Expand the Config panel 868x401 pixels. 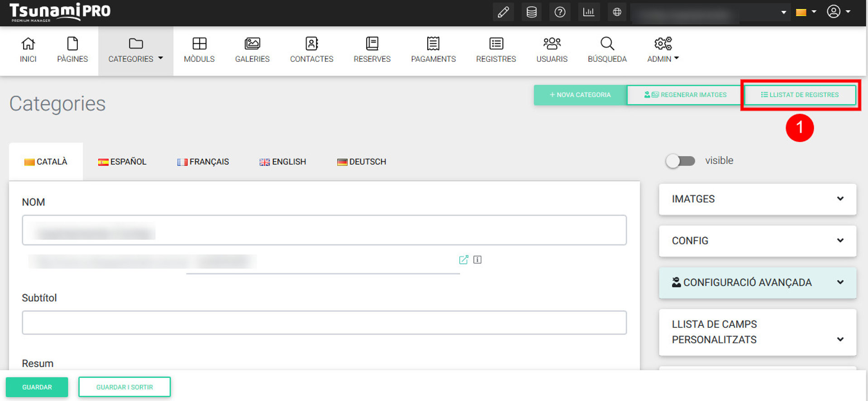click(757, 241)
